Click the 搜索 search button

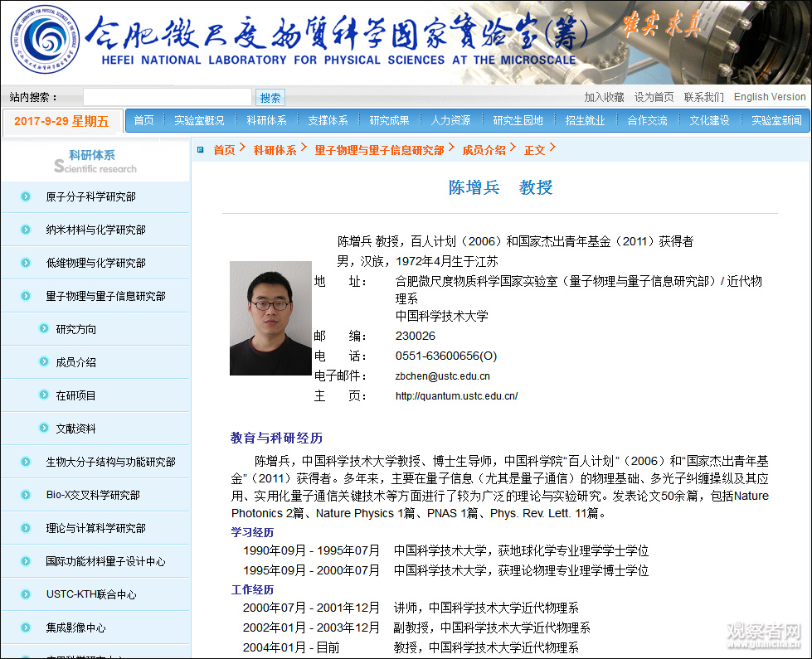point(270,96)
